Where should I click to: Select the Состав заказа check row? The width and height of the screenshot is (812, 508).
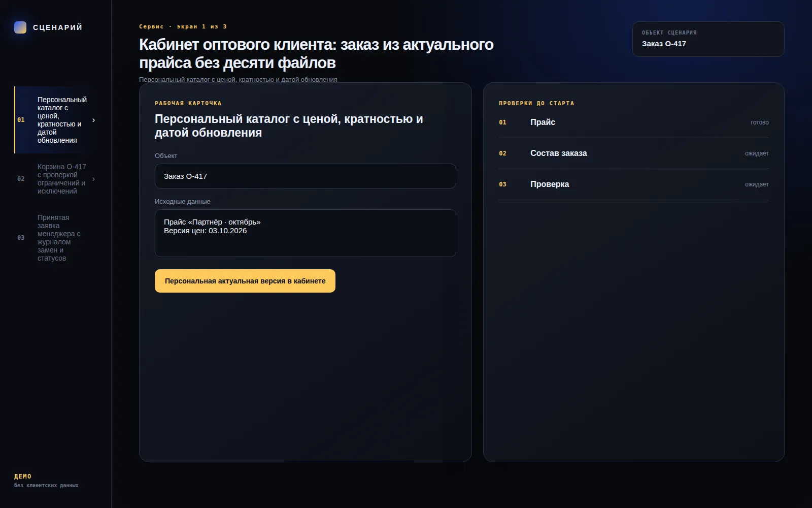(633, 153)
